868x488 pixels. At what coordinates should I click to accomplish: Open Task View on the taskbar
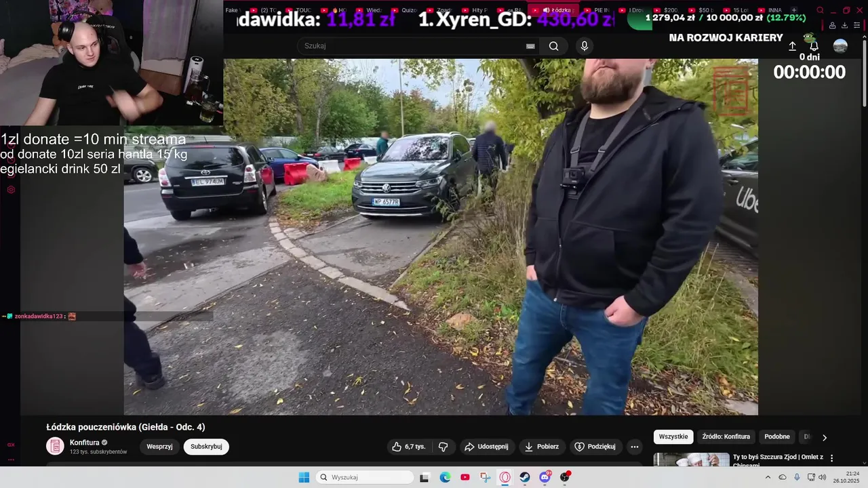(425, 477)
